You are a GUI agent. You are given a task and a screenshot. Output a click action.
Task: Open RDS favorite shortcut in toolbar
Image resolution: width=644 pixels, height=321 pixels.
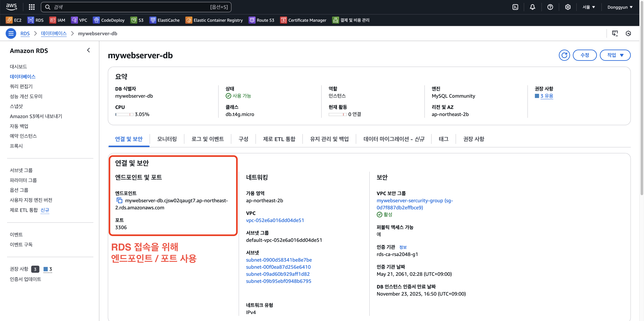[x=36, y=20]
